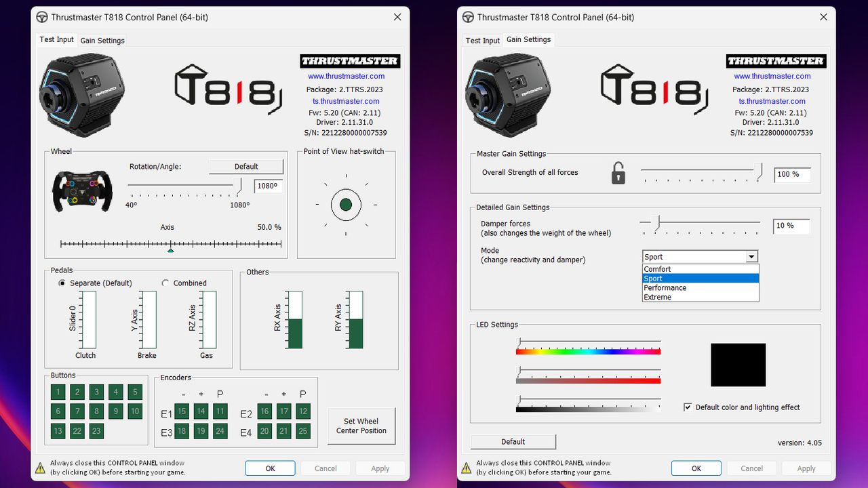Open ts.thrustmaster.com link in right window

click(772, 102)
